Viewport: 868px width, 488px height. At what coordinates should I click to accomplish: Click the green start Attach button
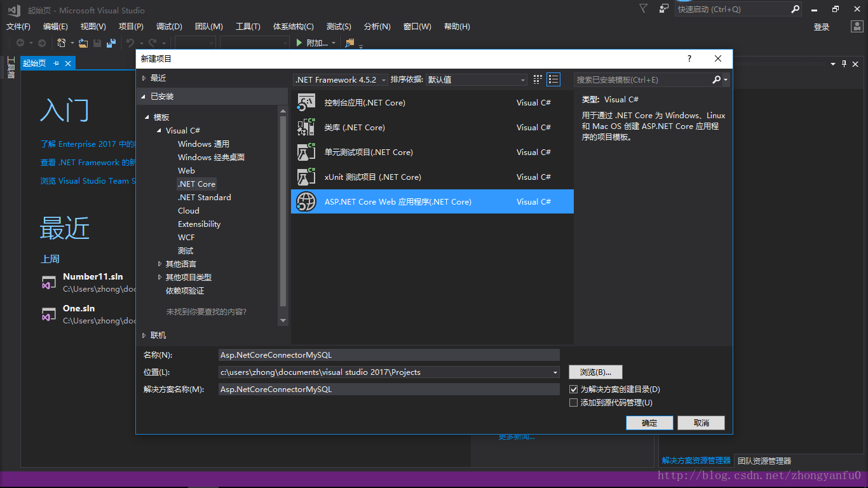click(x=312, y=43)
